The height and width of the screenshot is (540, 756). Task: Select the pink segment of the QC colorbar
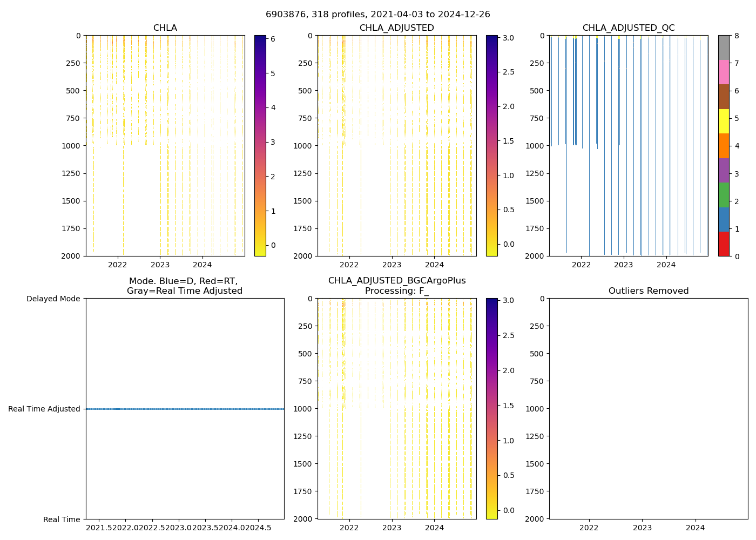click(724, 72)
